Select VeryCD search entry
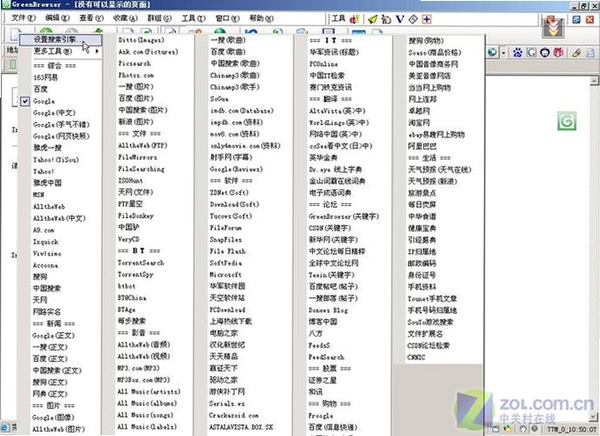 tap(129, 239)
